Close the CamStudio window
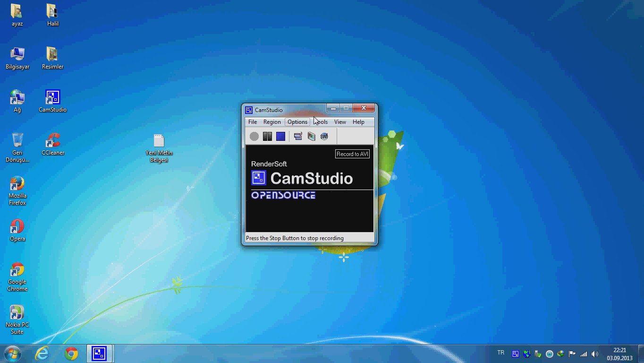 pos(364,108)
